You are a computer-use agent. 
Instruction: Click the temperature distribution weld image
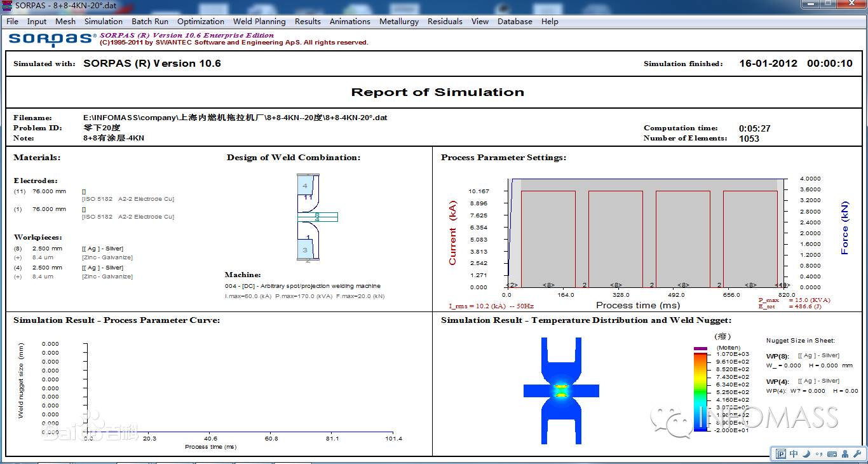click(560, 390)
